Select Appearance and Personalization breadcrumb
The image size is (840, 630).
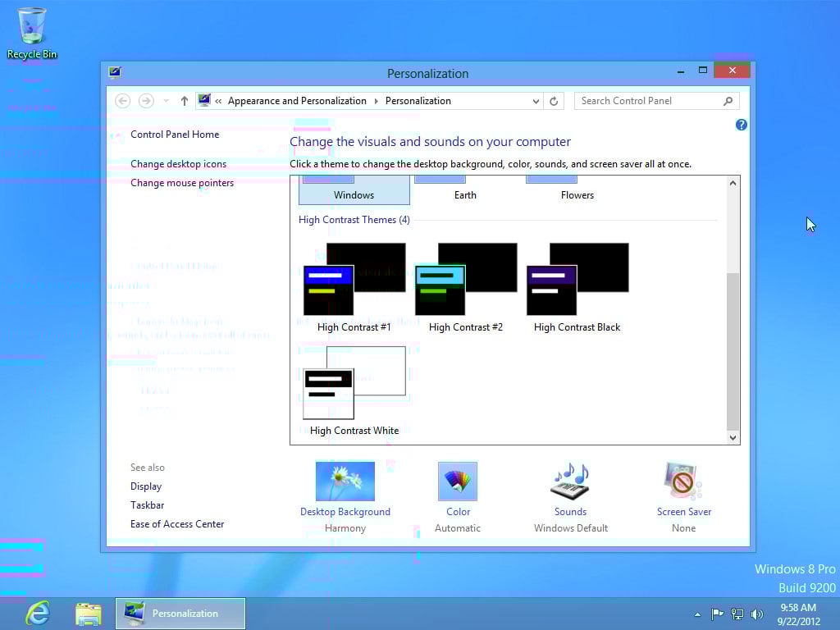point(297,101)
